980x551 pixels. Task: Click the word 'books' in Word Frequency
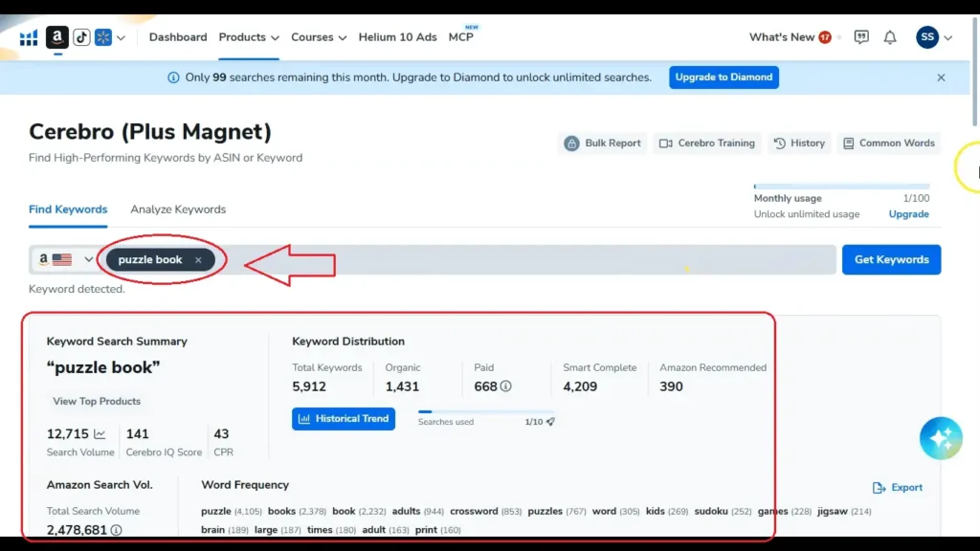282,511
